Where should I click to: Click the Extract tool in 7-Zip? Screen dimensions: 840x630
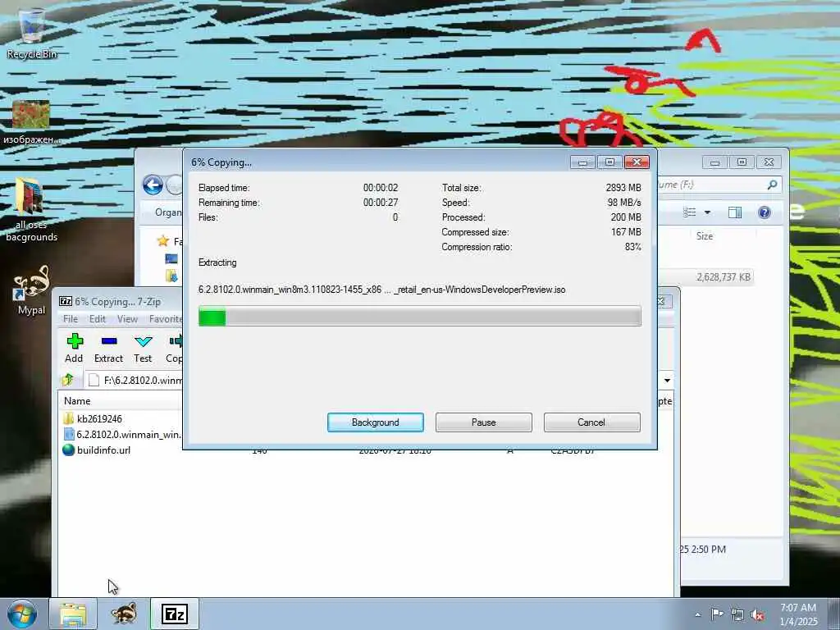pos(108,348)
